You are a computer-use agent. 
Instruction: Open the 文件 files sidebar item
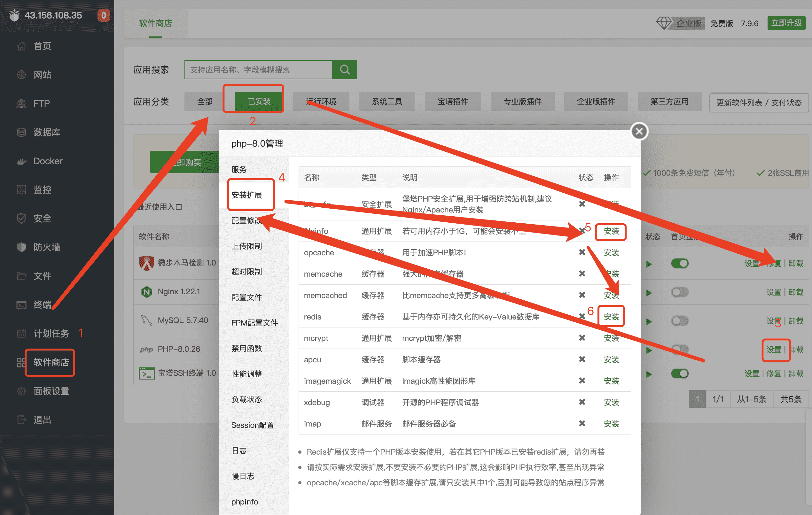42,276
